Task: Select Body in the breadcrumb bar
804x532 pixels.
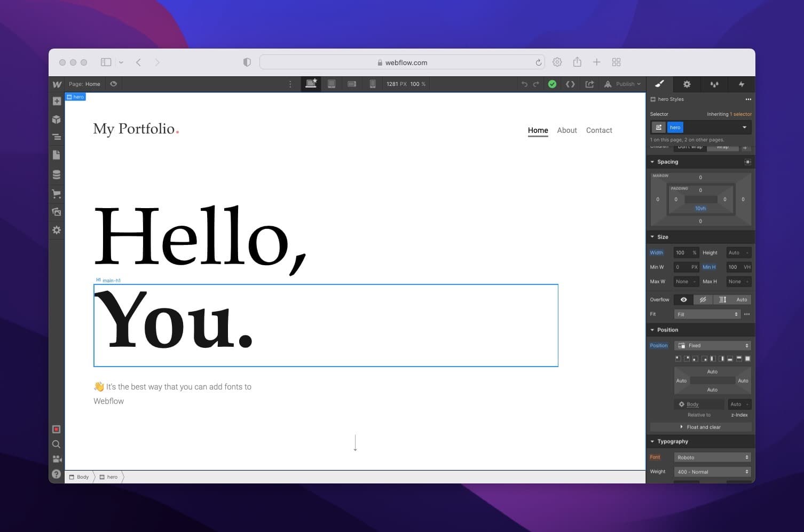Action: coord(79,477)
